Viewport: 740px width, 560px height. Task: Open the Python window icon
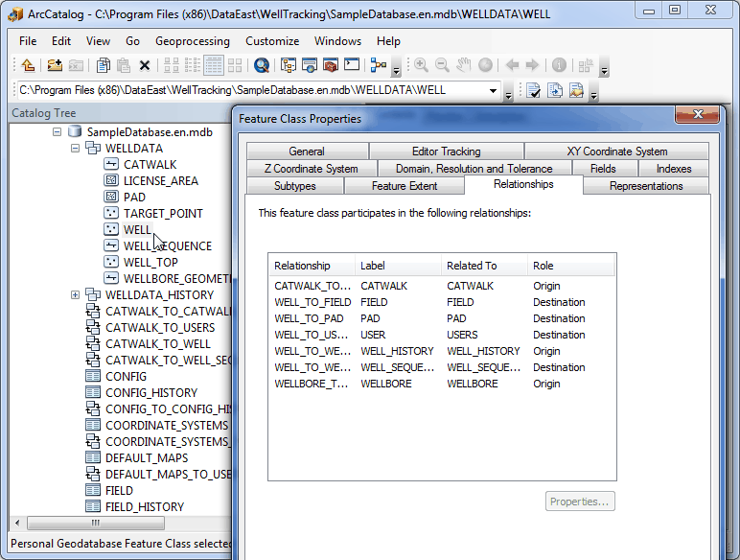352,65
